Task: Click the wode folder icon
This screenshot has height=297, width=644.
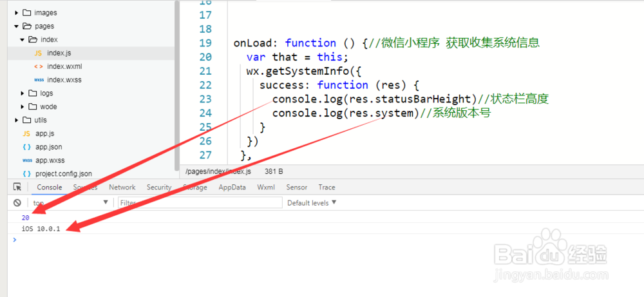Action: tap(32, 107)
